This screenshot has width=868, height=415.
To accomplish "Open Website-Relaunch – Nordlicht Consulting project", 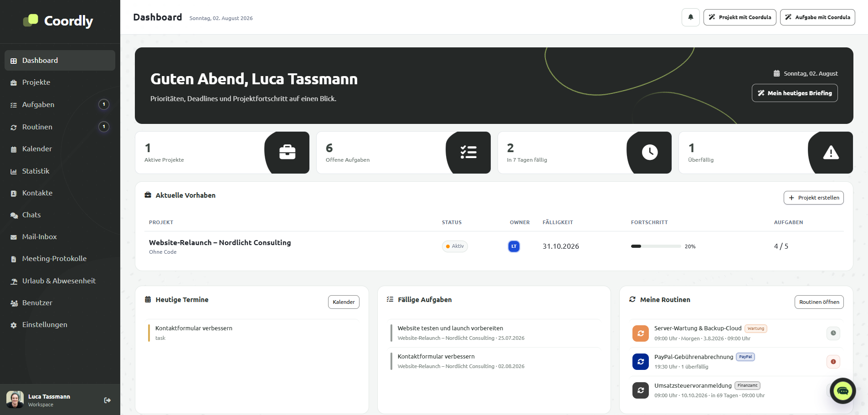I will [x=220, y=243].
